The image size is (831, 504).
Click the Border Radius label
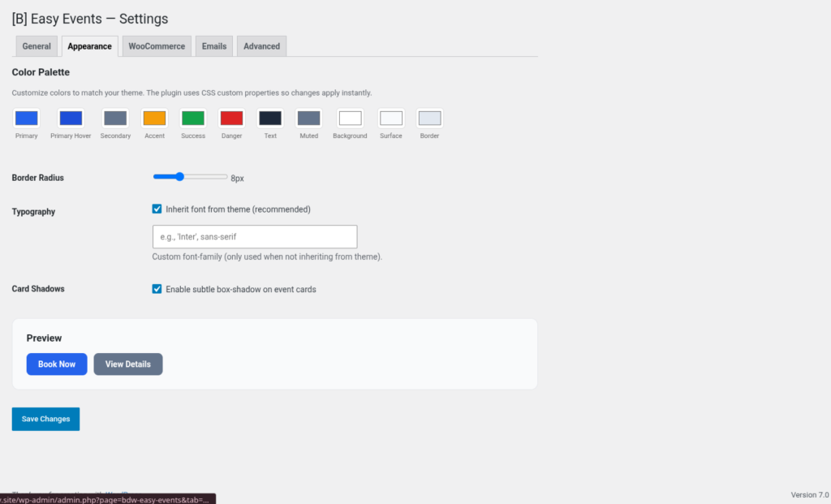click(37, 178)
